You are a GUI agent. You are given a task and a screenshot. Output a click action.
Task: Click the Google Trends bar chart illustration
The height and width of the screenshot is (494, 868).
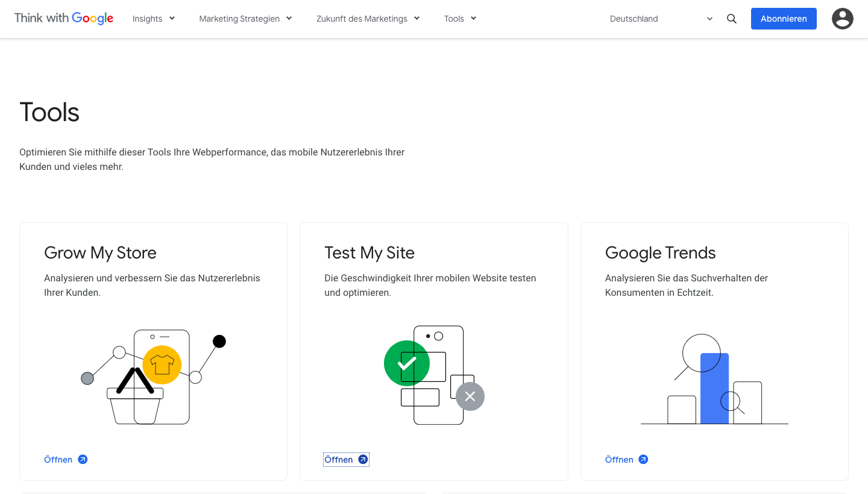(714, 380)
